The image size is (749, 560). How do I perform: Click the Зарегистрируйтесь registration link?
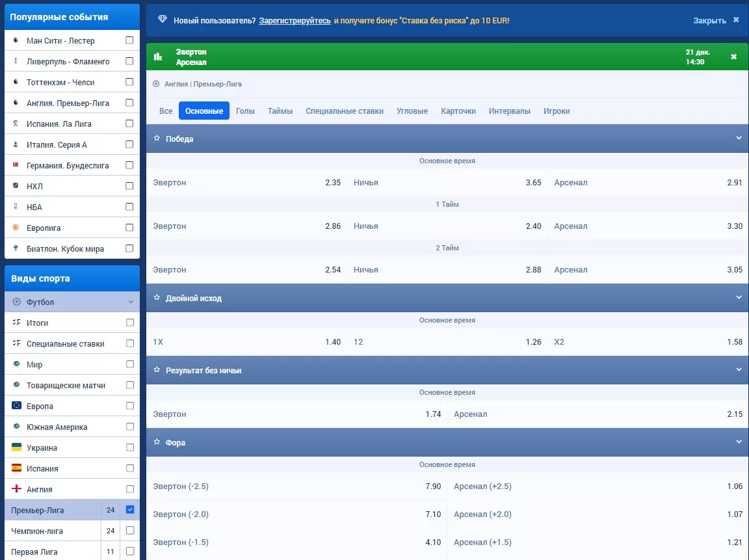295,21
